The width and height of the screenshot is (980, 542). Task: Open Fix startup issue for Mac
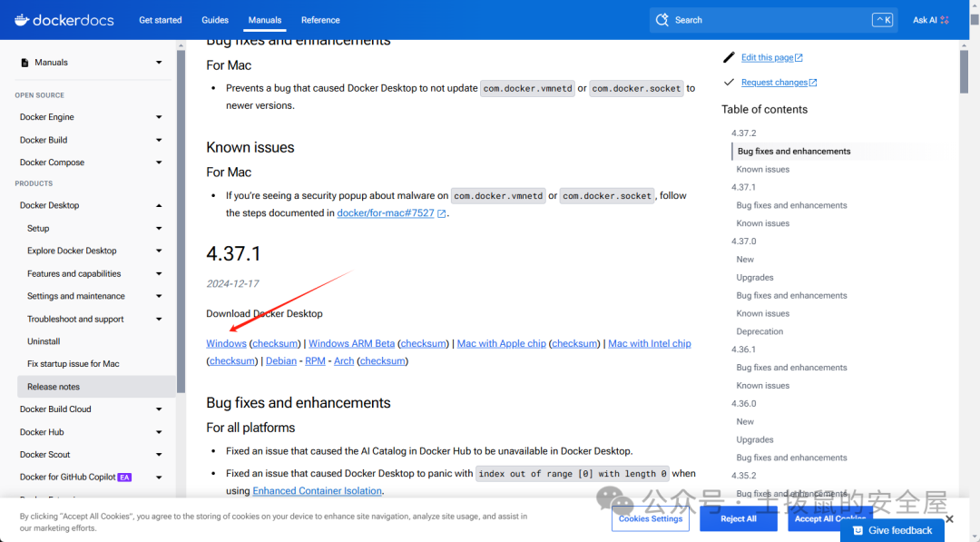point(73,364)
